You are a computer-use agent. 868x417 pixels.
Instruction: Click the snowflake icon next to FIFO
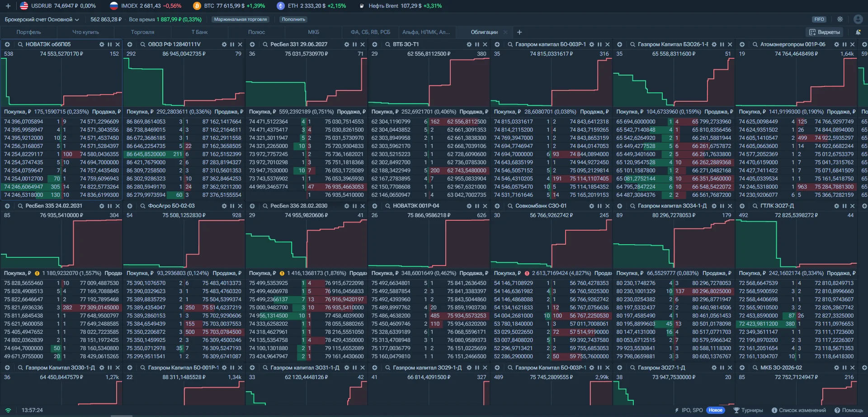840,19
